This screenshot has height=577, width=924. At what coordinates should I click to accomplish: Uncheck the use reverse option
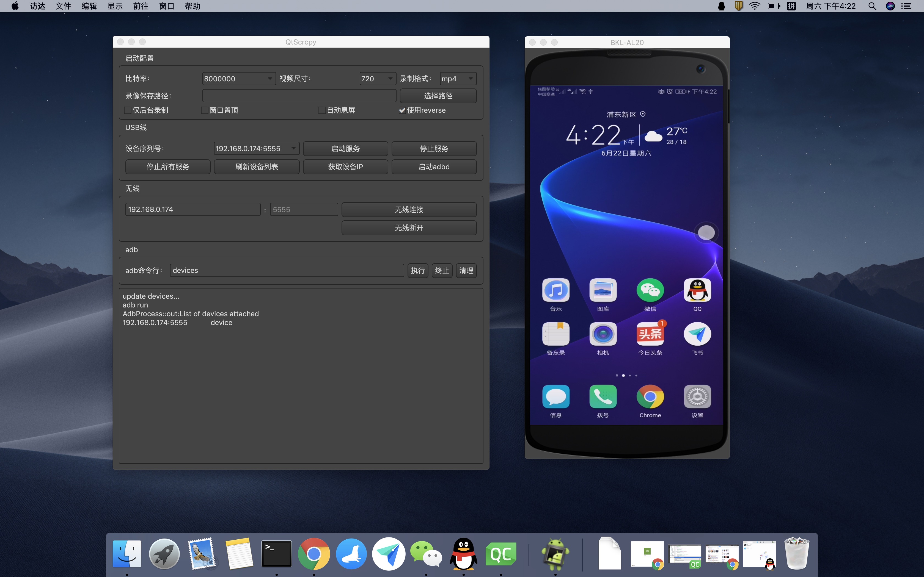point(402,110)
